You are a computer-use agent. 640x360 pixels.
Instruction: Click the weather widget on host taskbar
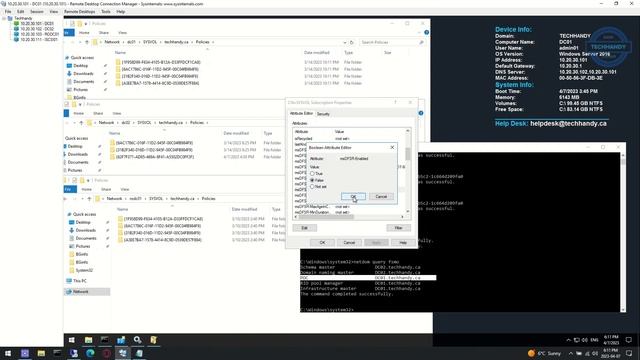coord(544,353)
